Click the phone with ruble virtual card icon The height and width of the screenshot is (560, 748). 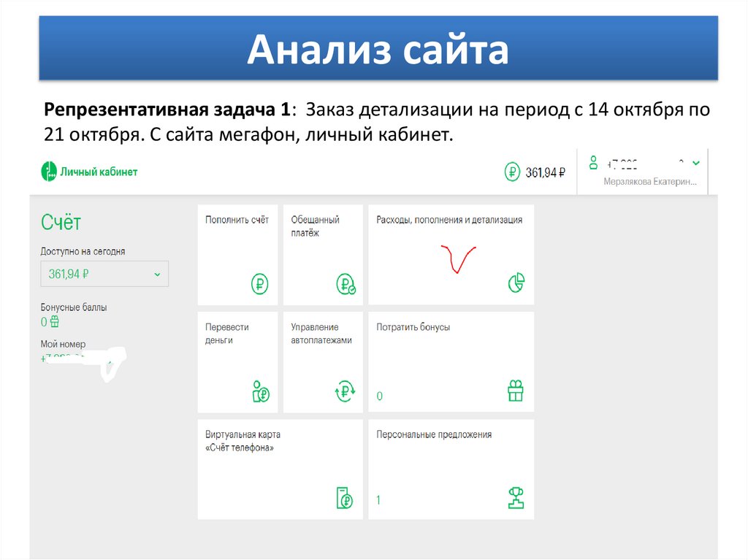coord(345,498)
